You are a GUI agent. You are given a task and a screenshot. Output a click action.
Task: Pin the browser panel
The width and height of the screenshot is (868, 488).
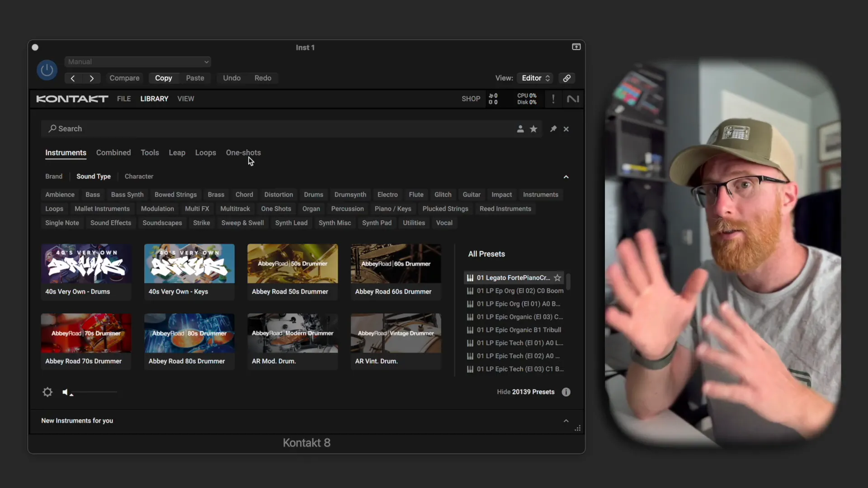point(553,129)
